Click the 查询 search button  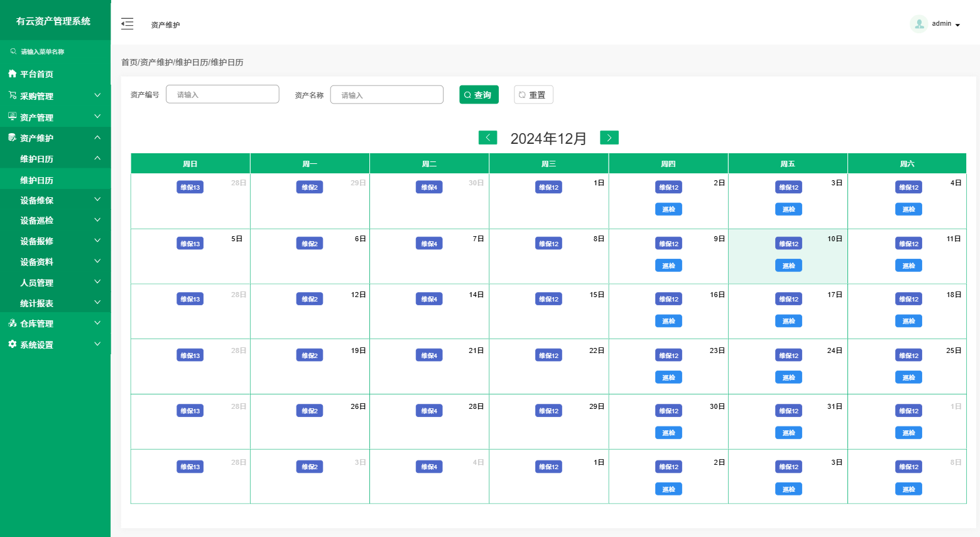click(x=479, y=95)
